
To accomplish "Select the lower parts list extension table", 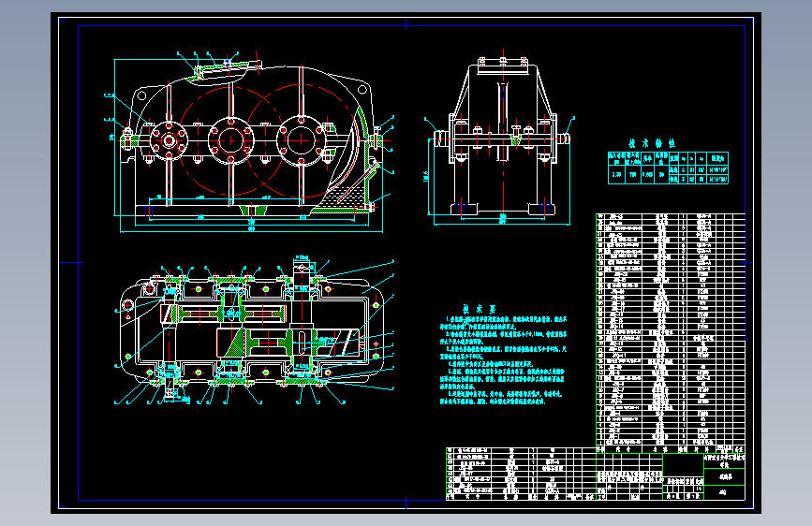I will (521, 475).
